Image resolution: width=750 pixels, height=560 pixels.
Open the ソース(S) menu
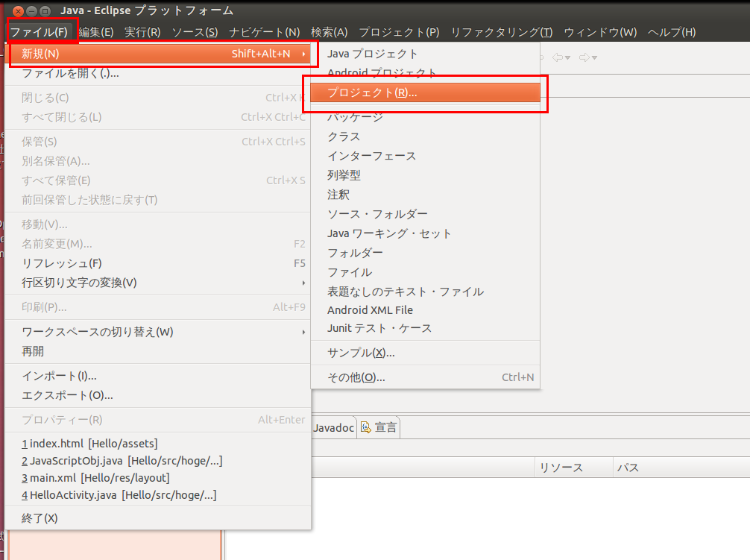(195, 32)
